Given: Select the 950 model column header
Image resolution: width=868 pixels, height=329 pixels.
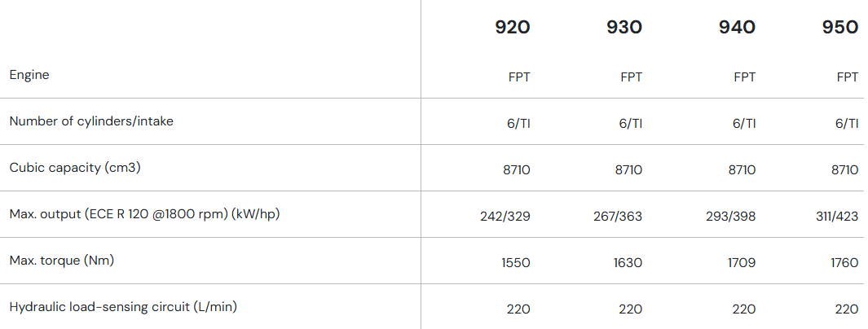Looking at the screenshot, I should pyautogui.click(x=840, y=27).
